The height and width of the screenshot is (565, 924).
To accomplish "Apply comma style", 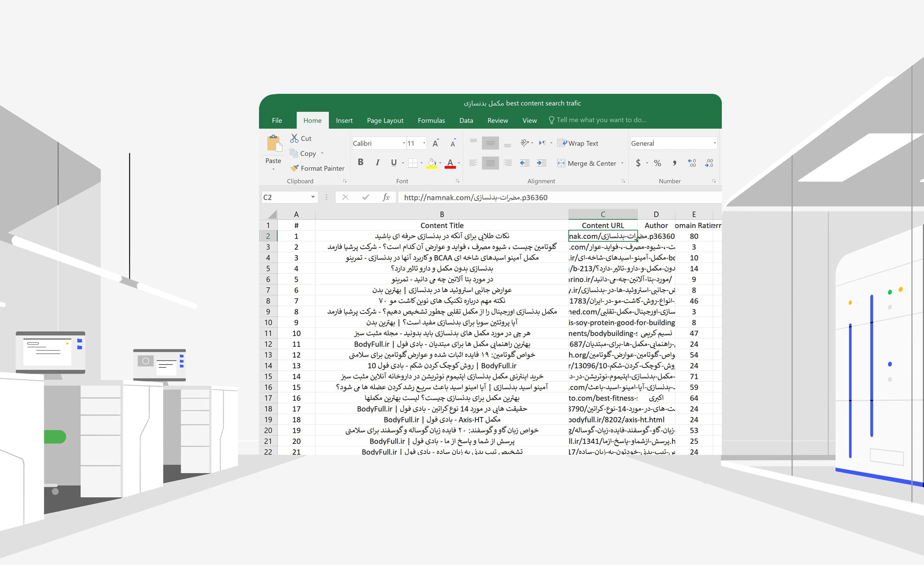I will point(675,163).
